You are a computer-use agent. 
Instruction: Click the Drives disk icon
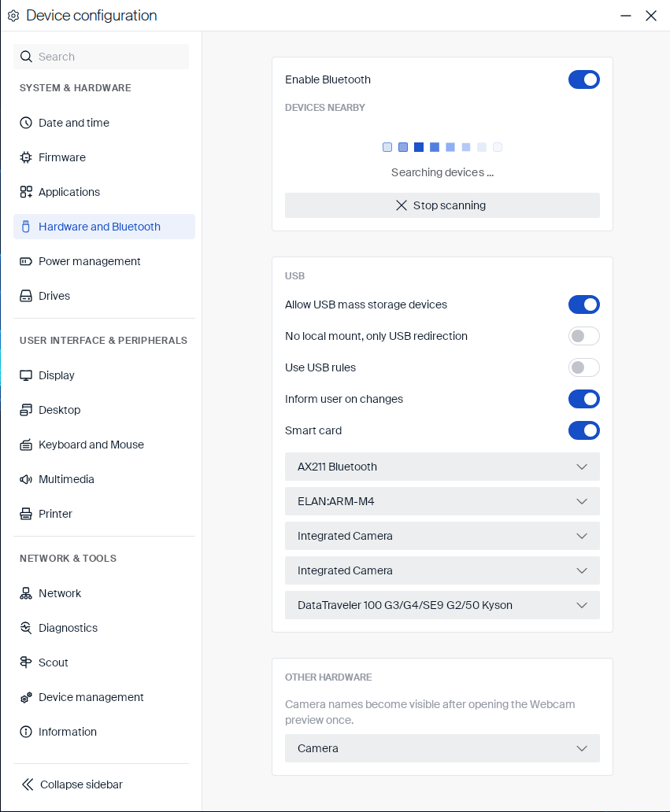point(26,296)
